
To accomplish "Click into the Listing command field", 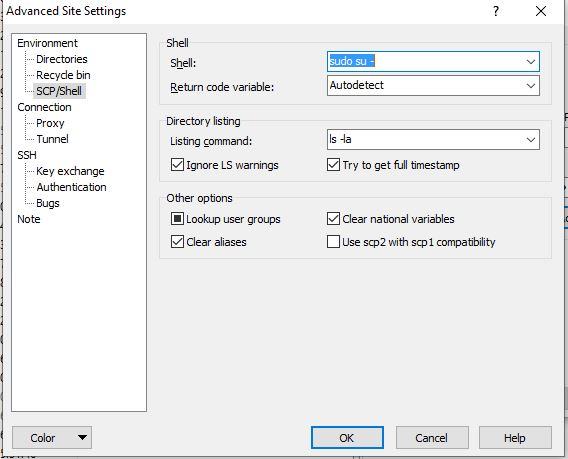I will [425, 139].
